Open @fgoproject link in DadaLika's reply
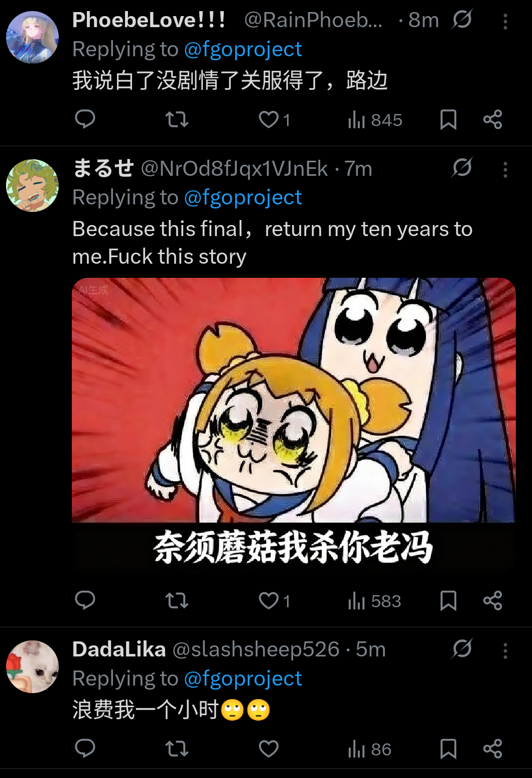Image resolution: width=532 pixels, height=778 pixels. [x=243, y=679]
